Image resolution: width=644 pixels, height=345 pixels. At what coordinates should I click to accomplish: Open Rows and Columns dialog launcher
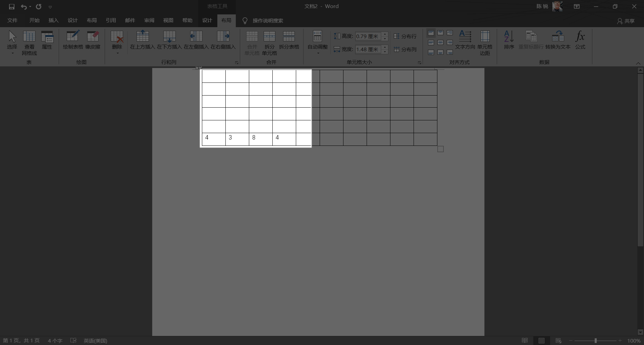click(237, 63)
